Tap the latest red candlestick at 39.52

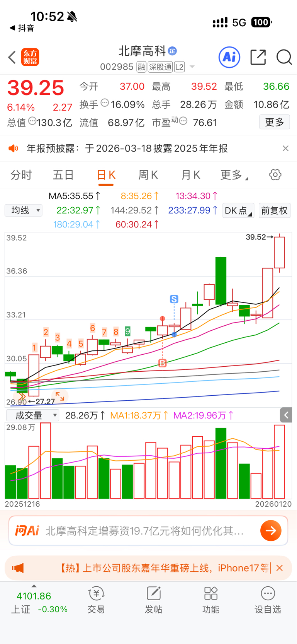279,253
